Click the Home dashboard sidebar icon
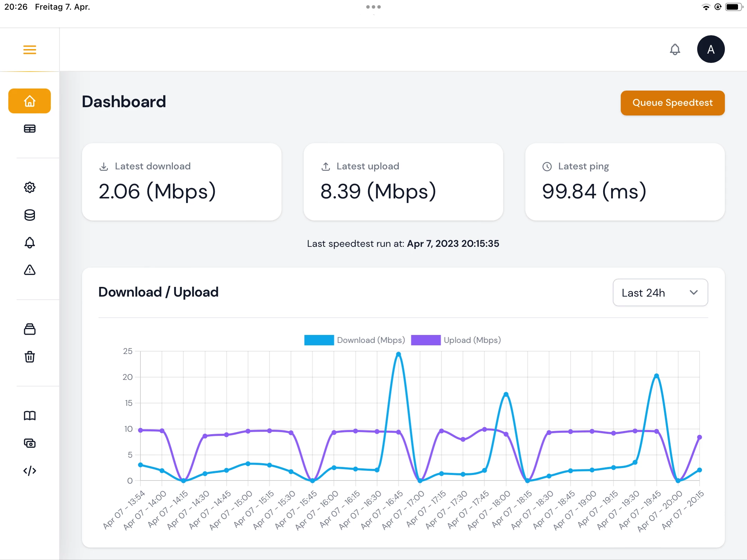747x560 pixels. 30,101
